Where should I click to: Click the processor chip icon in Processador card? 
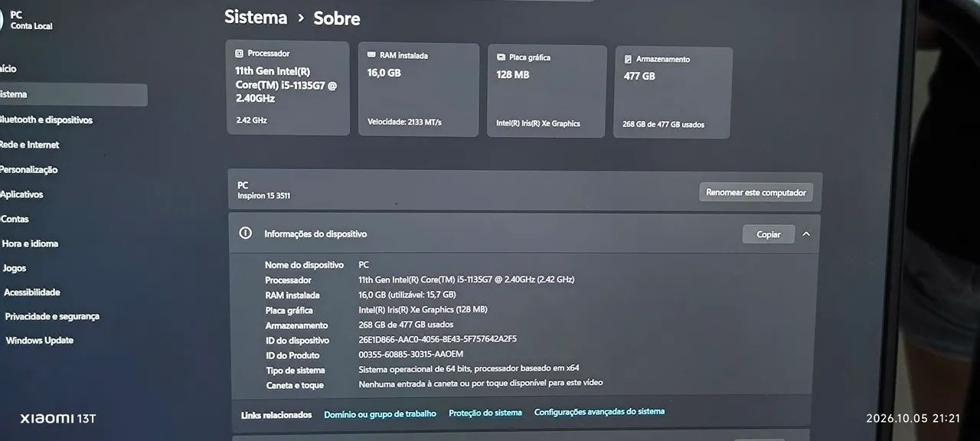click(239, 54)
